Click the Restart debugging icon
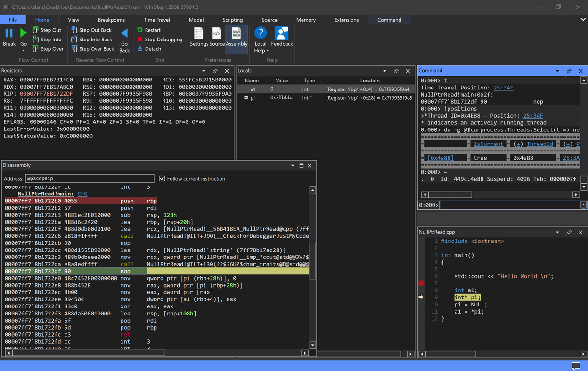588x371 pixels. tap(140, 30)
